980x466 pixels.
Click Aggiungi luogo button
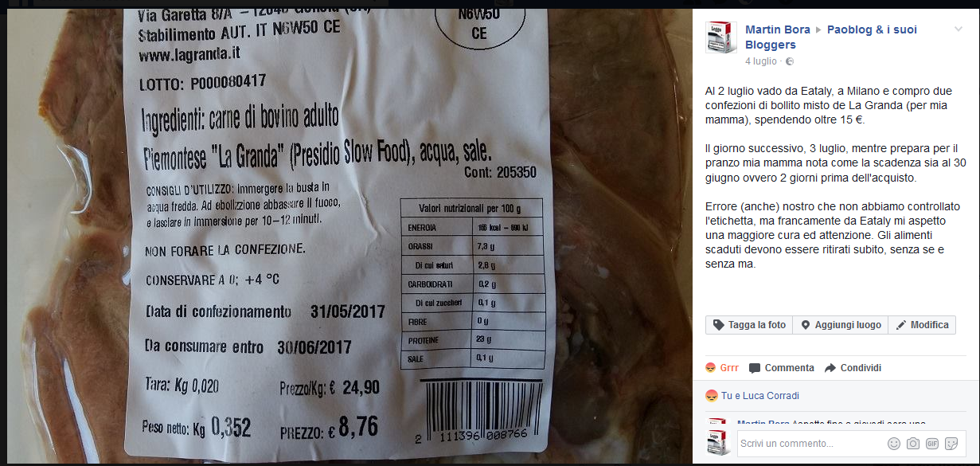(x=841, y=325)
